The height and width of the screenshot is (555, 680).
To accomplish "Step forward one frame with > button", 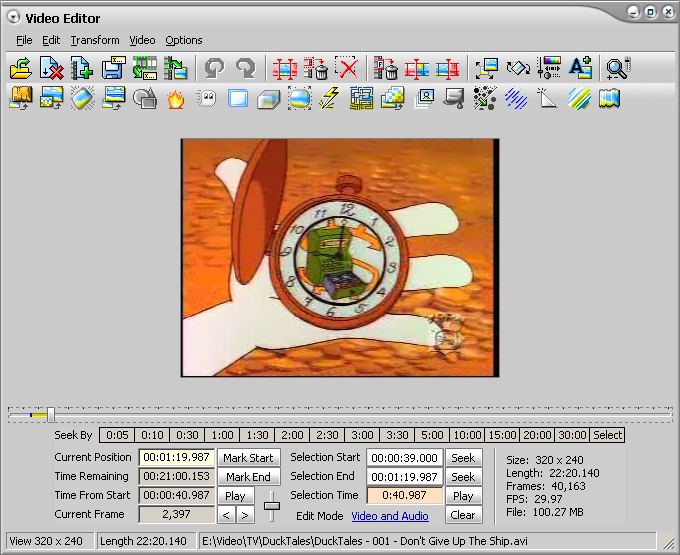I will pyautogui.click(x=246, y=515).
